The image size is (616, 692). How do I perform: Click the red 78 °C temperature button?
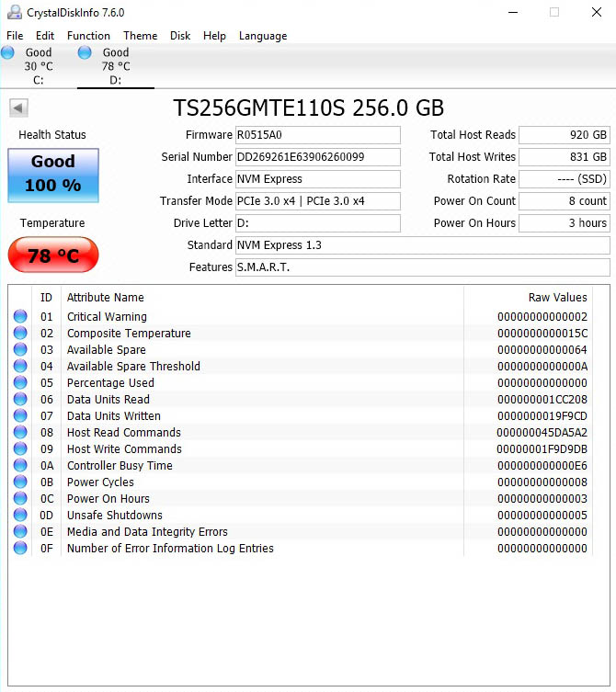click(x=53, y=255)
